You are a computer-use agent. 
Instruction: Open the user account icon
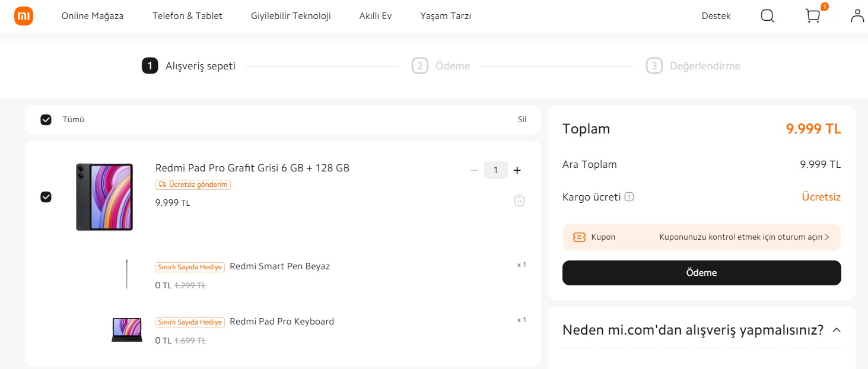click(x=857, y=16)
